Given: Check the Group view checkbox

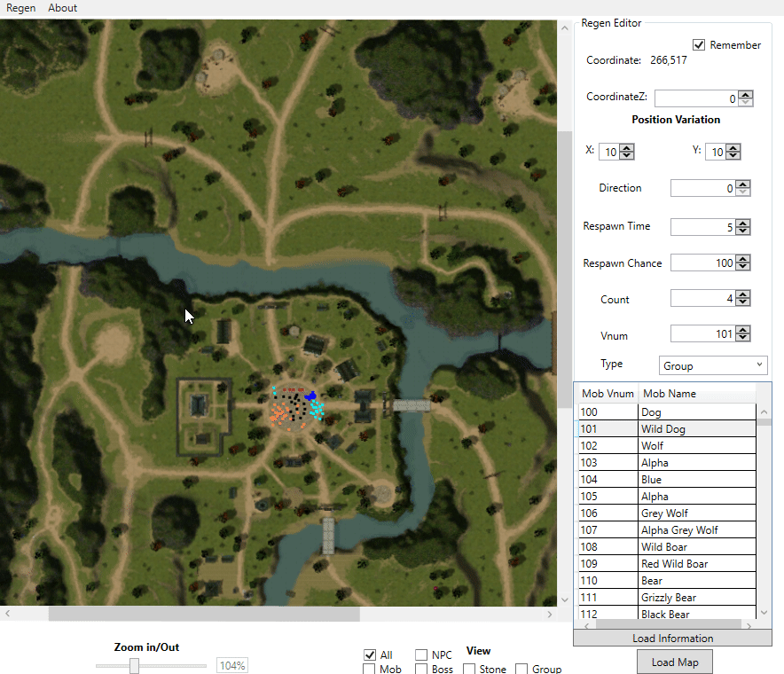Looking at the screenshot, I should (521, 669).
